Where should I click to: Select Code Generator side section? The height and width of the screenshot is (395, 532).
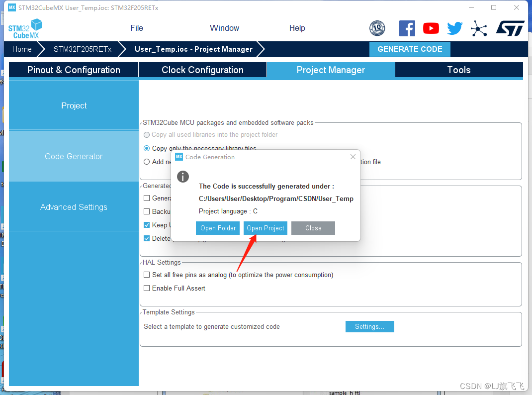[74, 156]
